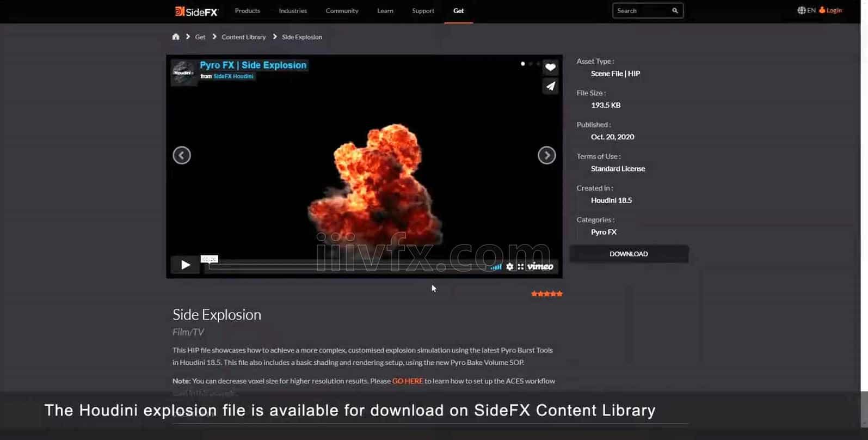868x440 pixels.
Task: Open the SideFX Houdini channel link
Action: [x=233, y=76]
